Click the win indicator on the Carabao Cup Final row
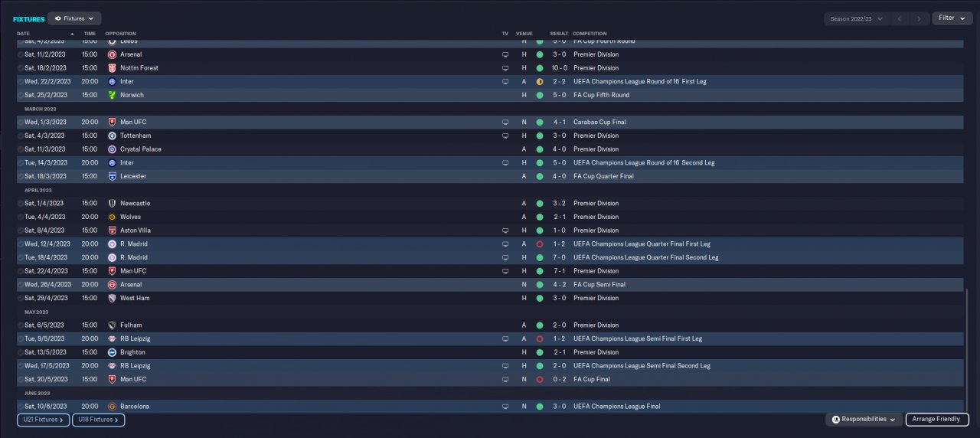Screen dimensions: 980x438 pos(539,122)
